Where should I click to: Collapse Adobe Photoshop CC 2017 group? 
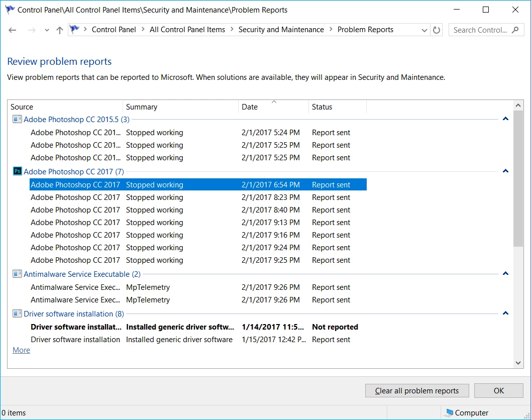coord(505,171)
